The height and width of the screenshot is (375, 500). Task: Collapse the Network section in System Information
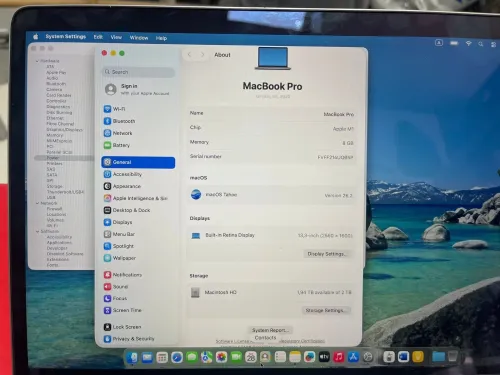tap(37, 203)
